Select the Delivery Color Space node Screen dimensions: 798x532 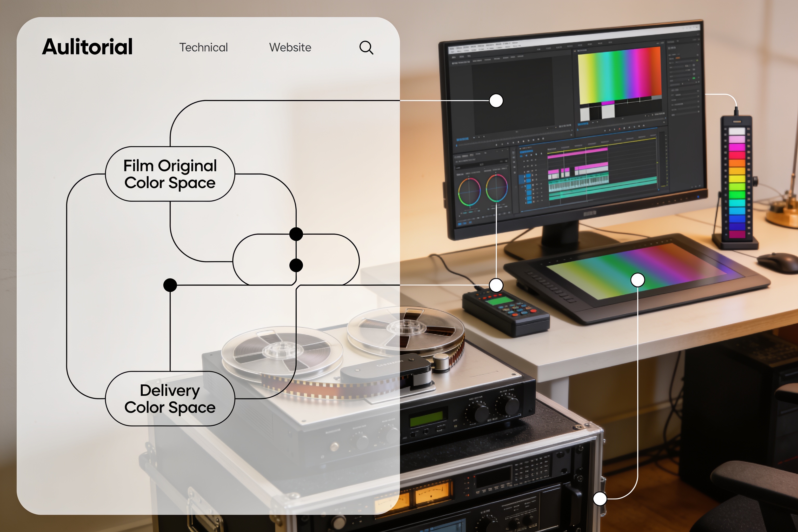click(x=170, y=399)
